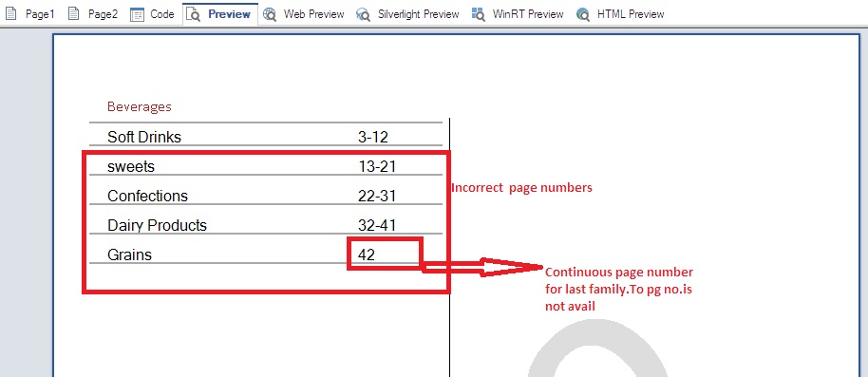The width and height of the screenshot is (868, 377).
Task: Select the Grains row label
Action: [x=129, y=254]
